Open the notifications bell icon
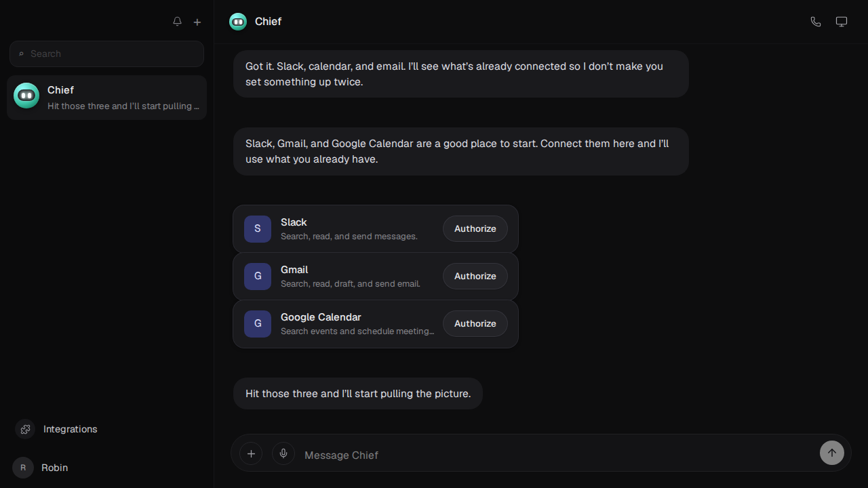Viewport: 868px width, 488px height. tap(177, 22)
